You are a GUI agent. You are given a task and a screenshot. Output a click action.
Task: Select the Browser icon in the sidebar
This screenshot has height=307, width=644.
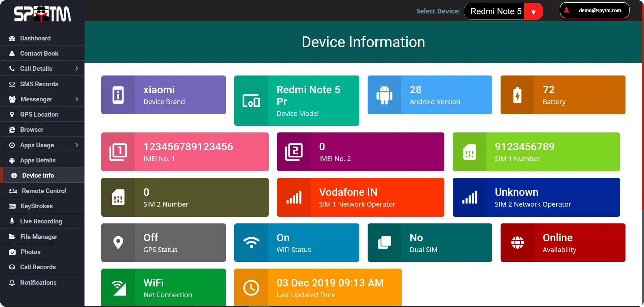coord(12,129)
